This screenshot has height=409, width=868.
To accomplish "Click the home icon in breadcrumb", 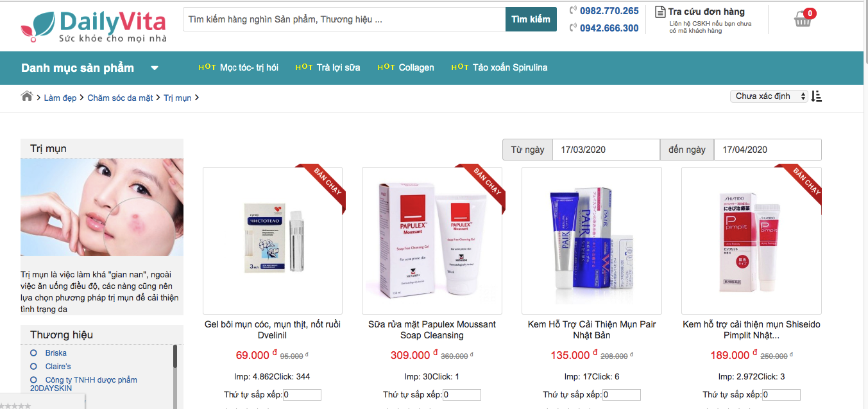I will [x=27, y=96].
